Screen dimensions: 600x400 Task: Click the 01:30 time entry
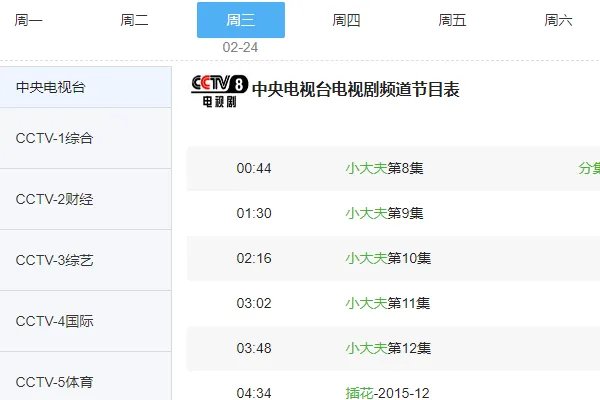(x=254, y=213)
